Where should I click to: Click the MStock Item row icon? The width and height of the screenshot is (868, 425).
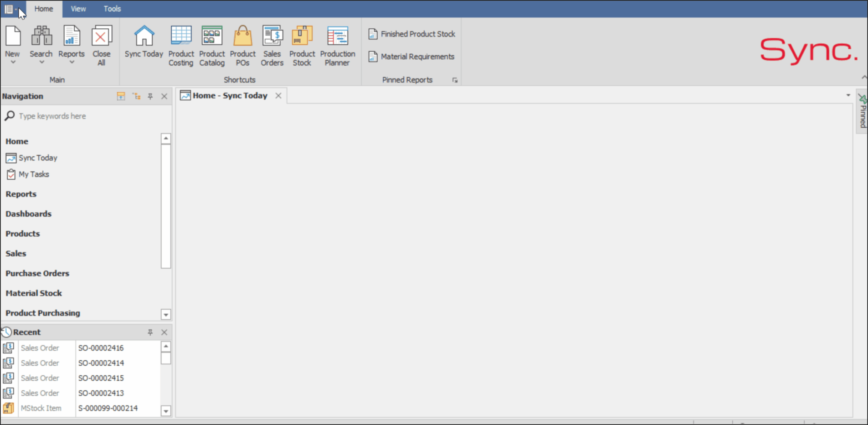9,408
